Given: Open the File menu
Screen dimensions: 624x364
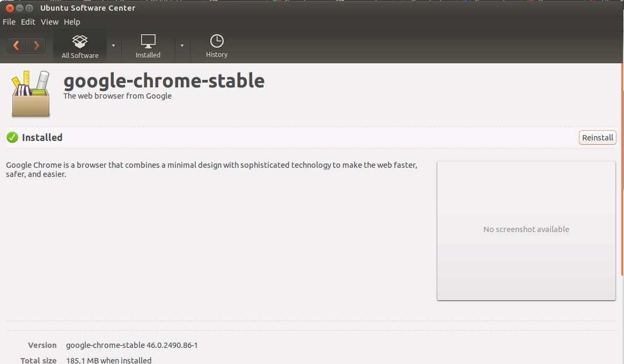Looking at the screenshot, I should tap(9, 22).
